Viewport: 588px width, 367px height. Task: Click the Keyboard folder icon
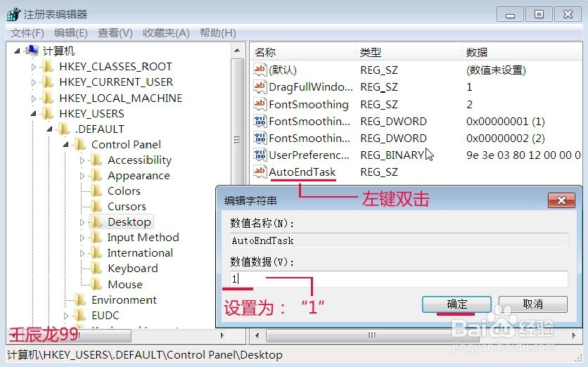[x=96, y=269]
